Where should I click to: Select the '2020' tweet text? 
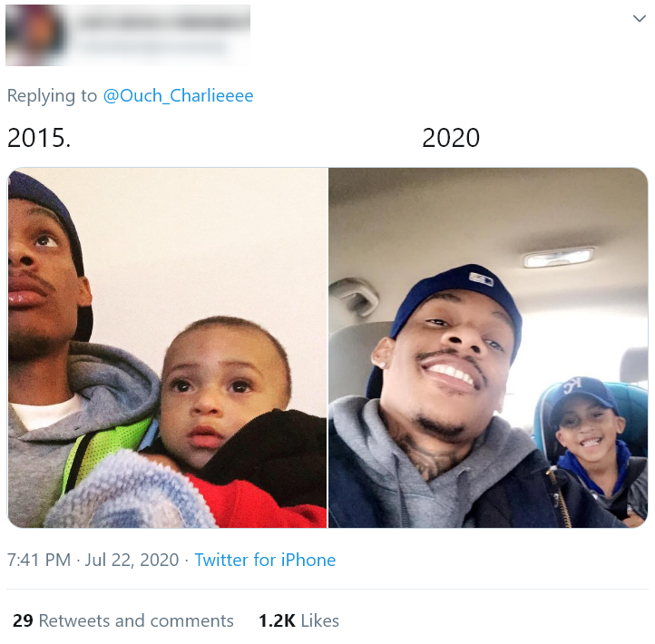451,138
